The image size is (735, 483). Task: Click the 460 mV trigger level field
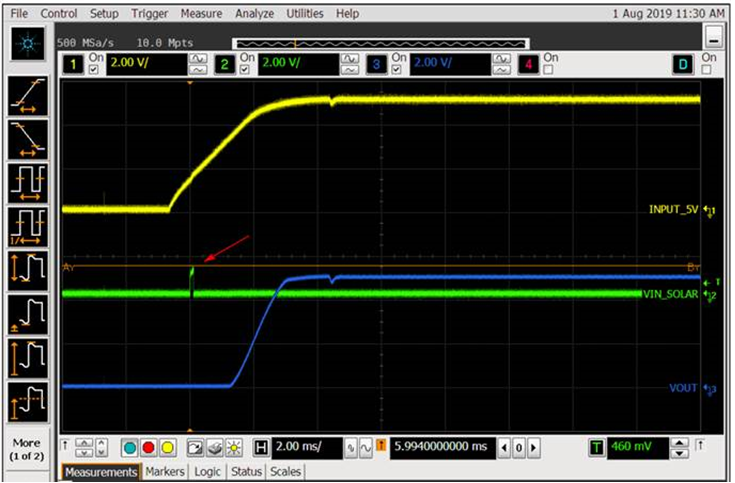(x=638, y=447)
